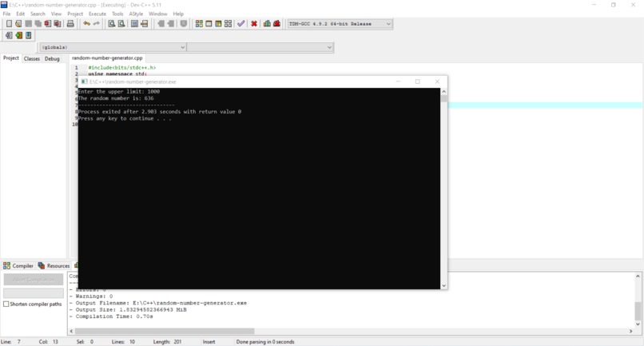This screenshot has width=644, height=346.
Task: Click the Print toolbar icon
Action: pyautogui.click(x=70, y=24)
